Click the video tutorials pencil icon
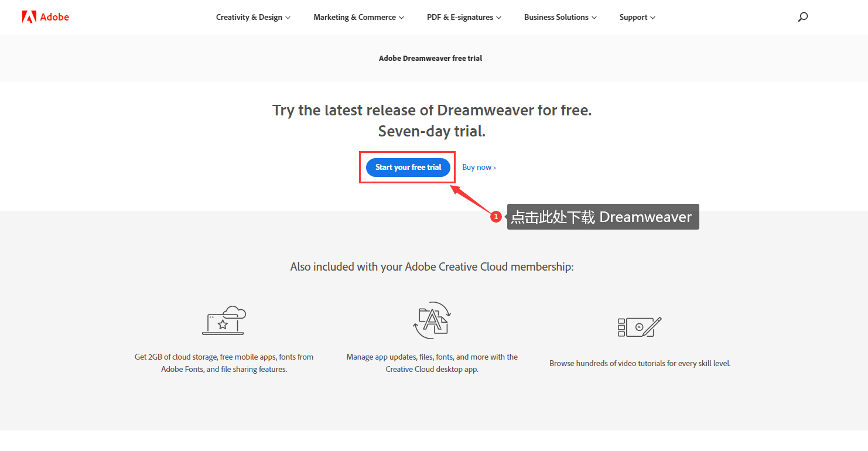Viewport: 868px width, 451px height. point(640,327)
